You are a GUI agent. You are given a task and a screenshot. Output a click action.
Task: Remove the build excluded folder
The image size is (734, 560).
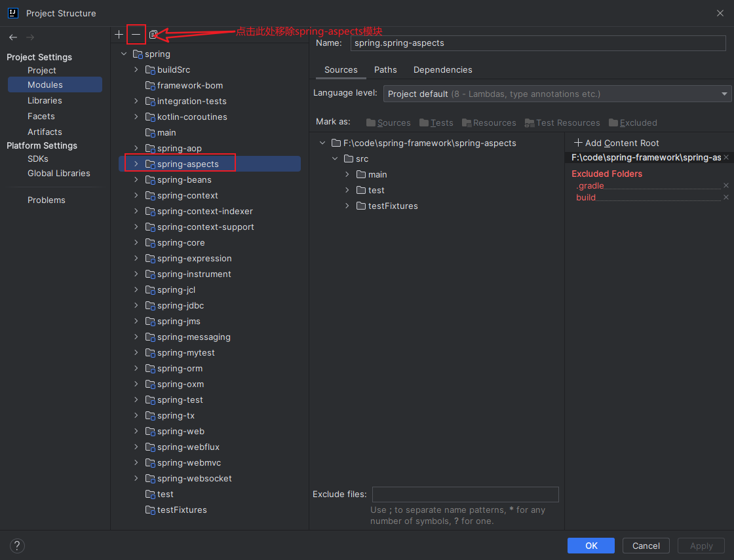[726, 197]
